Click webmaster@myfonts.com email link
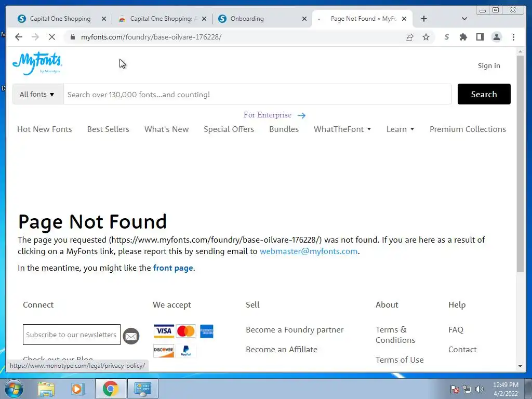 (x=309, y=251)
